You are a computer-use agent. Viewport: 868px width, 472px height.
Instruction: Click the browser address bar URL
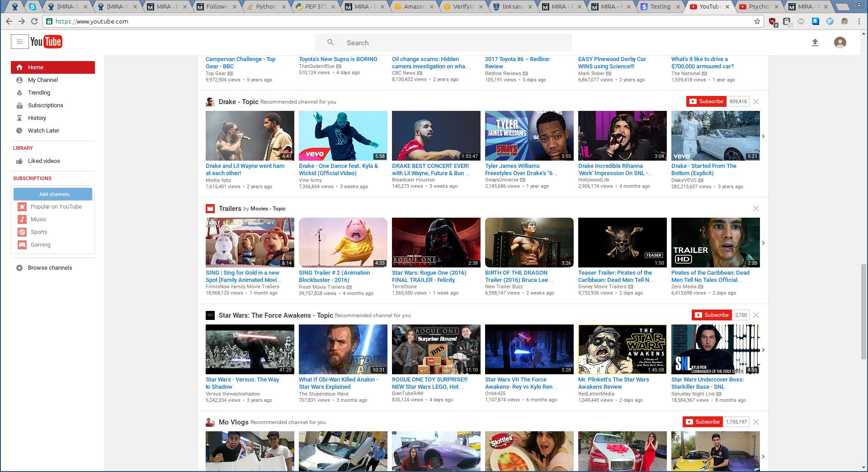click(x=92, y=21)
